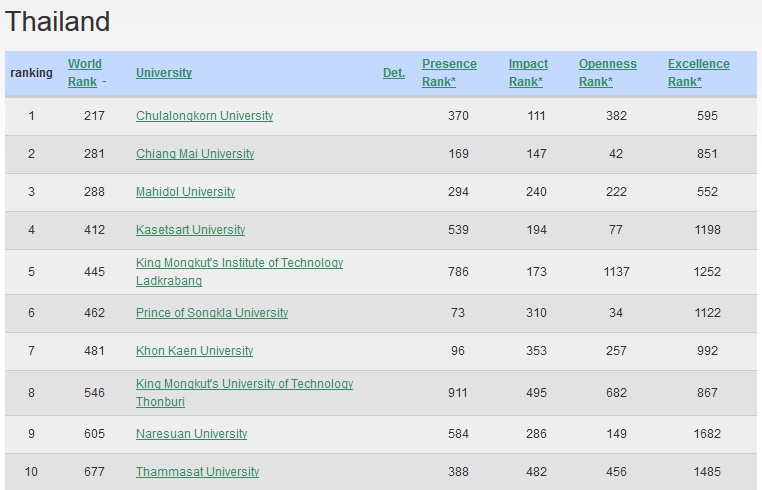Open Chulalongkorn University link
762x490 pixels.
point(204,116)
